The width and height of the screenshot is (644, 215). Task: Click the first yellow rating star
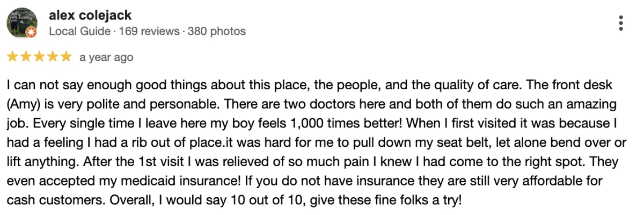13,57
